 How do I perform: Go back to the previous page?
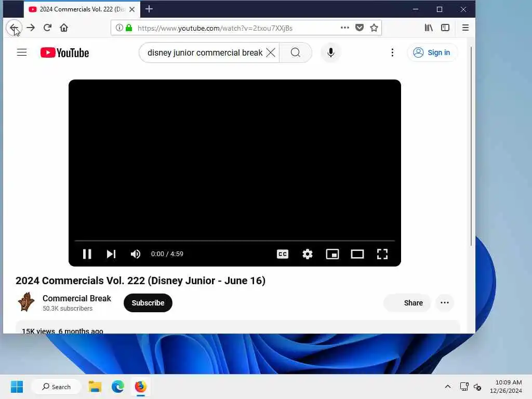pos(14,28)
